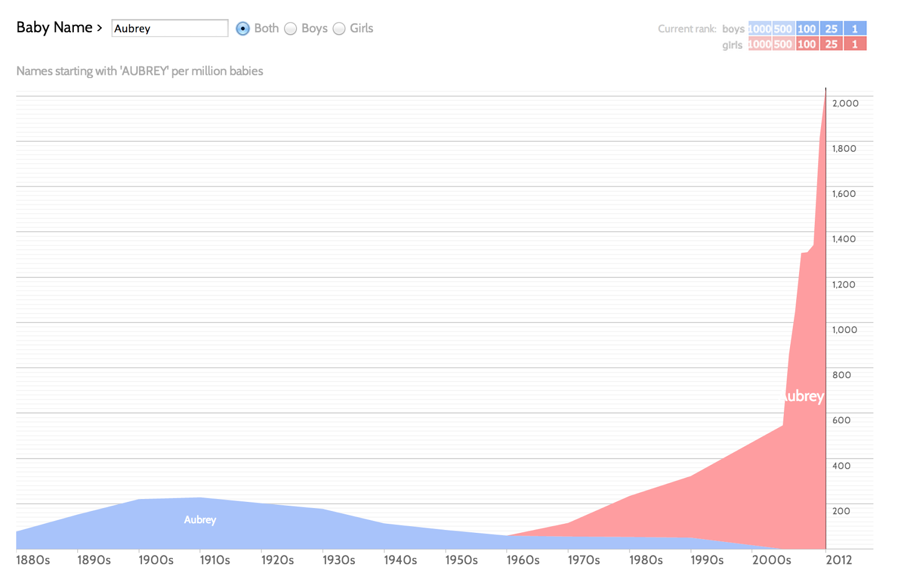
Task: Click the girls rank 100 swatch
Action: [x=807, y=44]
